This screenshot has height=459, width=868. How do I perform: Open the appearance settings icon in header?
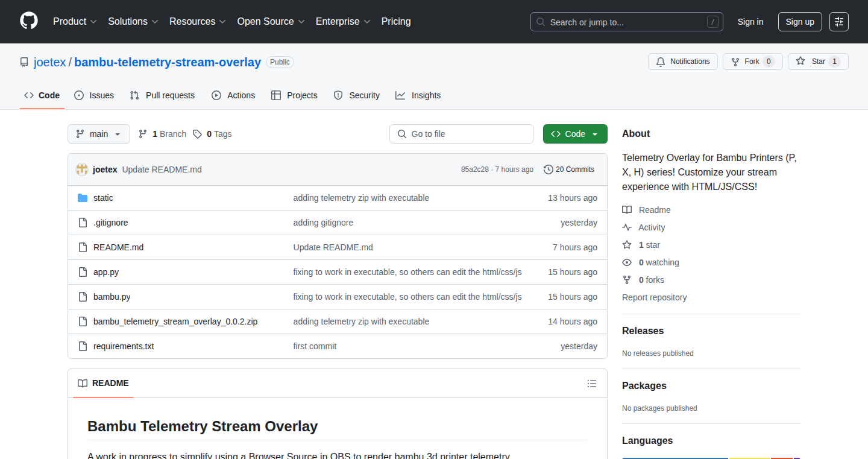click(839, 22)
